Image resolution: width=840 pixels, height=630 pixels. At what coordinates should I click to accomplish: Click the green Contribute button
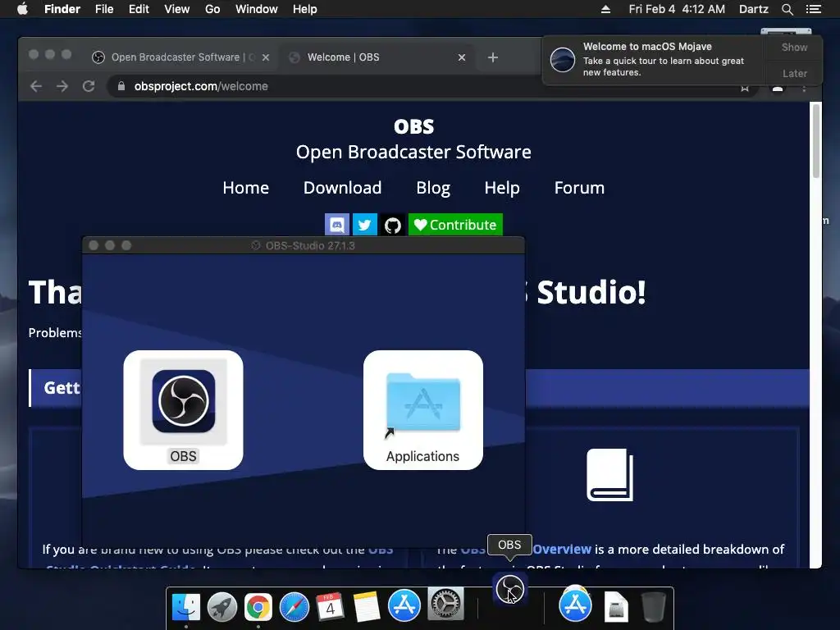click(455, 225)
